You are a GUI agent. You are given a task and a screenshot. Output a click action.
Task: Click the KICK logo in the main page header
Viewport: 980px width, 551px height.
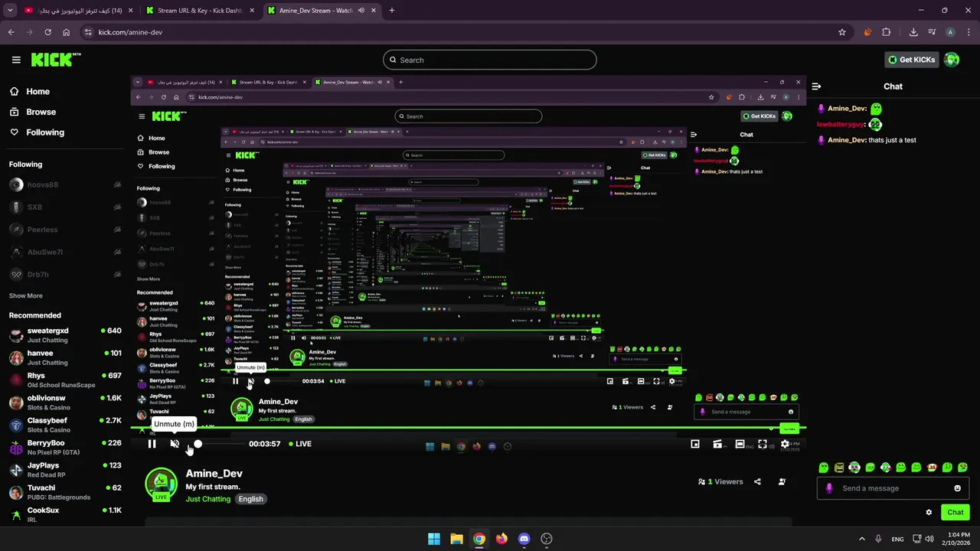click(56, 60)
